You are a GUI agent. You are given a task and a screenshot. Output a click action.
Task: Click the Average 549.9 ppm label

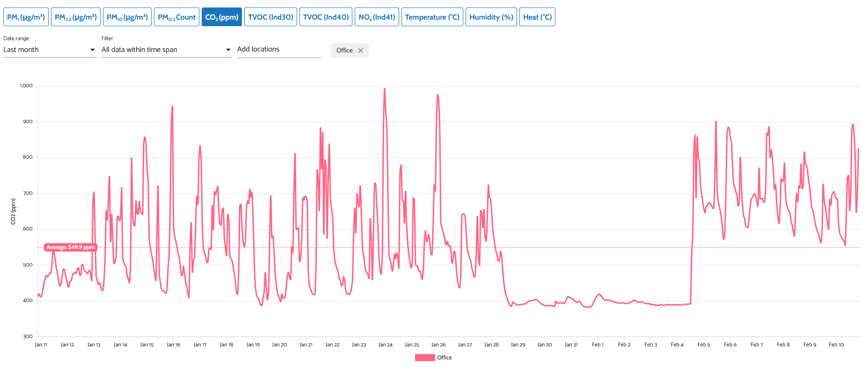(70, 247)
